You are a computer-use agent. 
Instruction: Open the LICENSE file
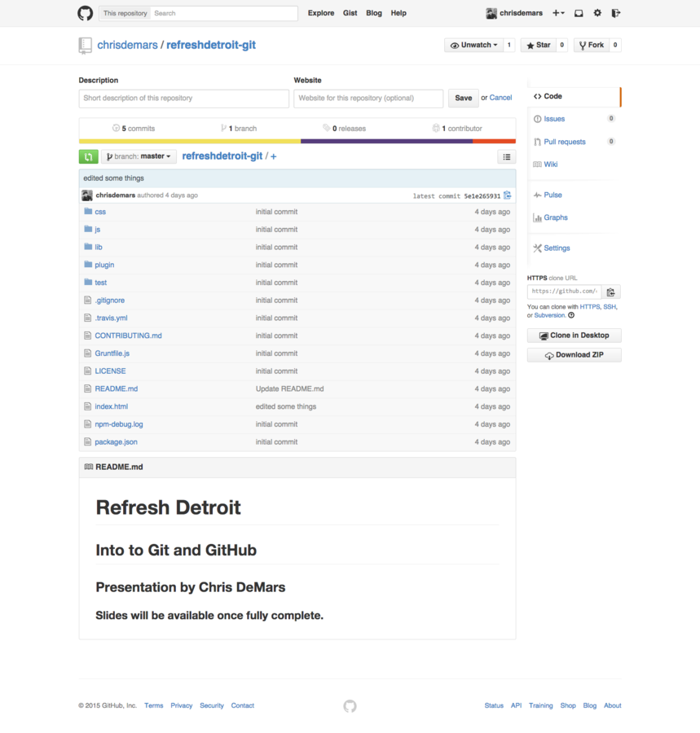pyautogui.click(x=110, y=371)
